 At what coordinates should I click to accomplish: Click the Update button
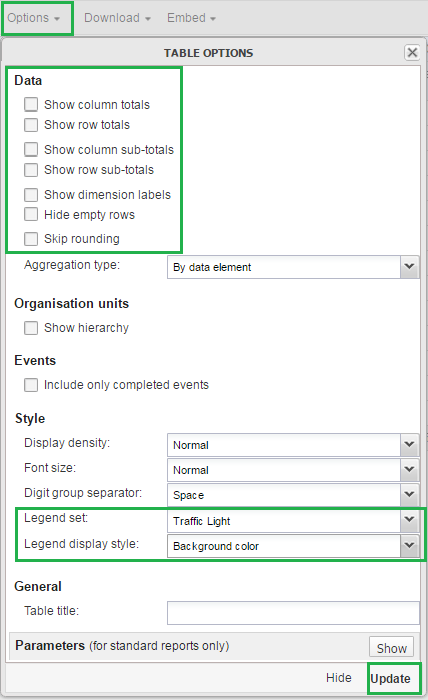[x=391, y=679]
